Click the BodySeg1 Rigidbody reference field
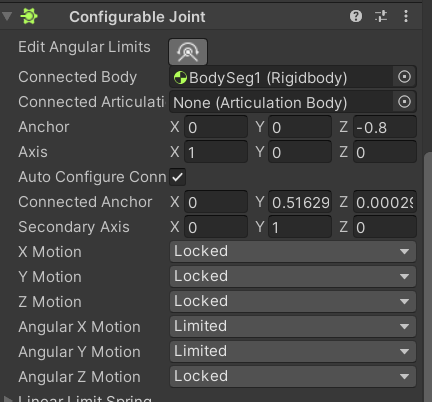 (x=282, y=77)
